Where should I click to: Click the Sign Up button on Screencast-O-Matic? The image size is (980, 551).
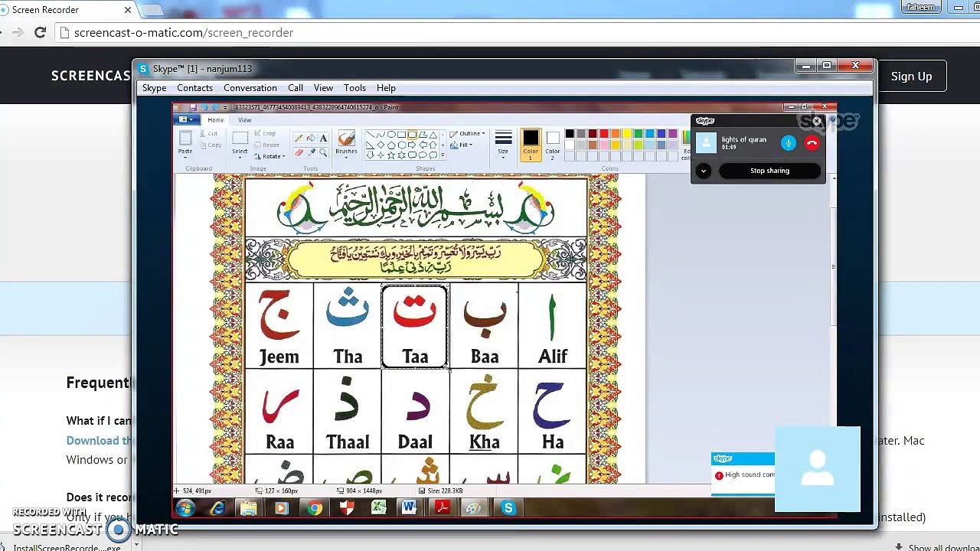[x=911, y=77]
